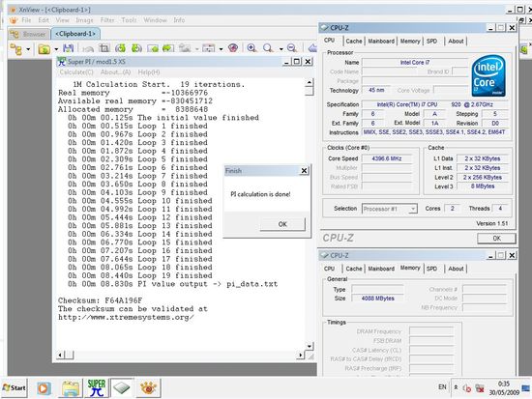Click the XnView tree browser toolbar icon
Viewport: 532px width, 399px height.
[15, 49]
